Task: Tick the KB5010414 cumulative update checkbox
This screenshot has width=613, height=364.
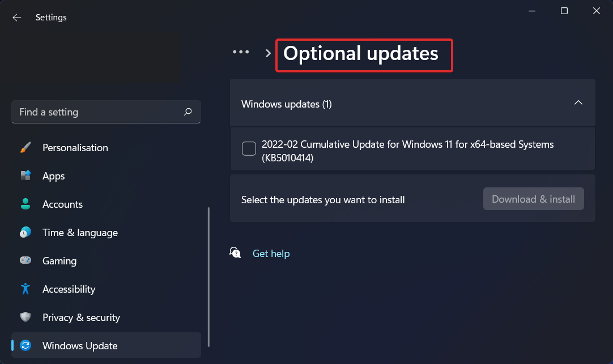Action: pos(249,148)
